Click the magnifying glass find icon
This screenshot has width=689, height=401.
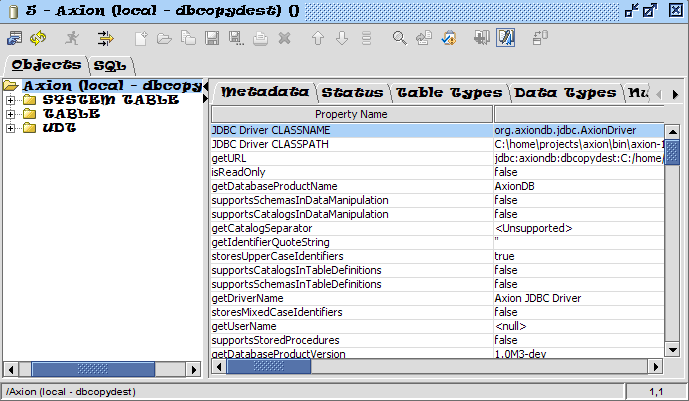399,38
